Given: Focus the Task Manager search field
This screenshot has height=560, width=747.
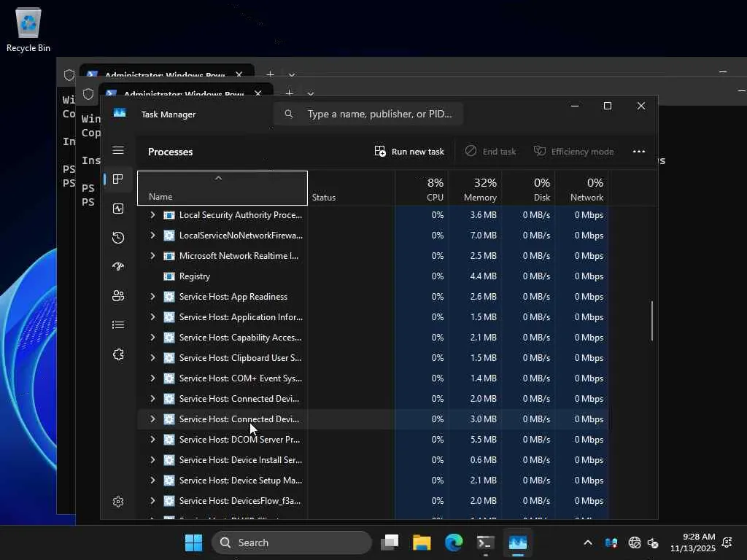Looking at the screenshot, I should [368, 114].
